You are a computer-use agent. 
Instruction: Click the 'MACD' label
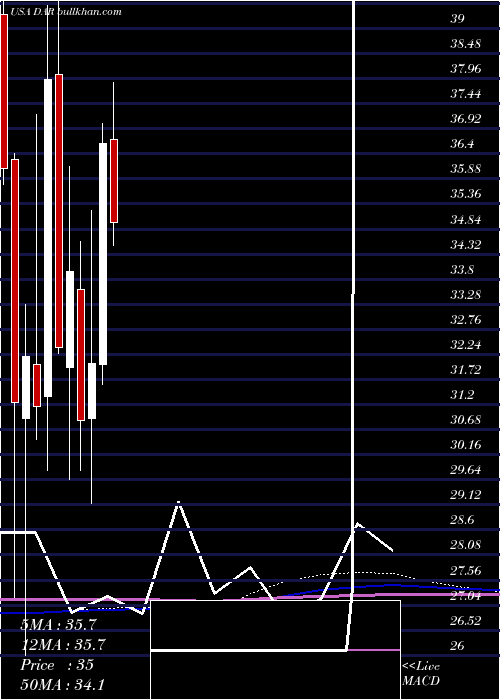tap(421, 681)
